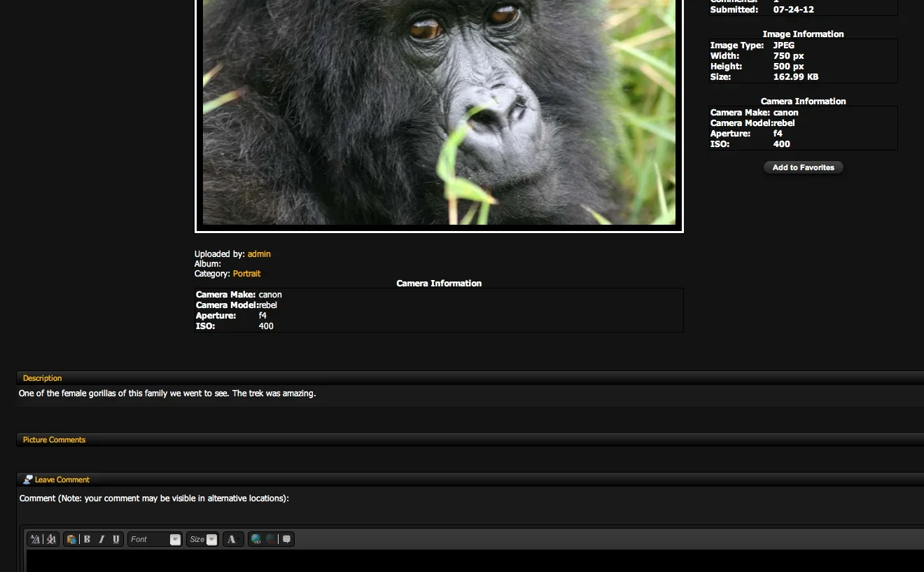Toggle underline formatting in the comment editor
The image size is (924, 572).
116,539
